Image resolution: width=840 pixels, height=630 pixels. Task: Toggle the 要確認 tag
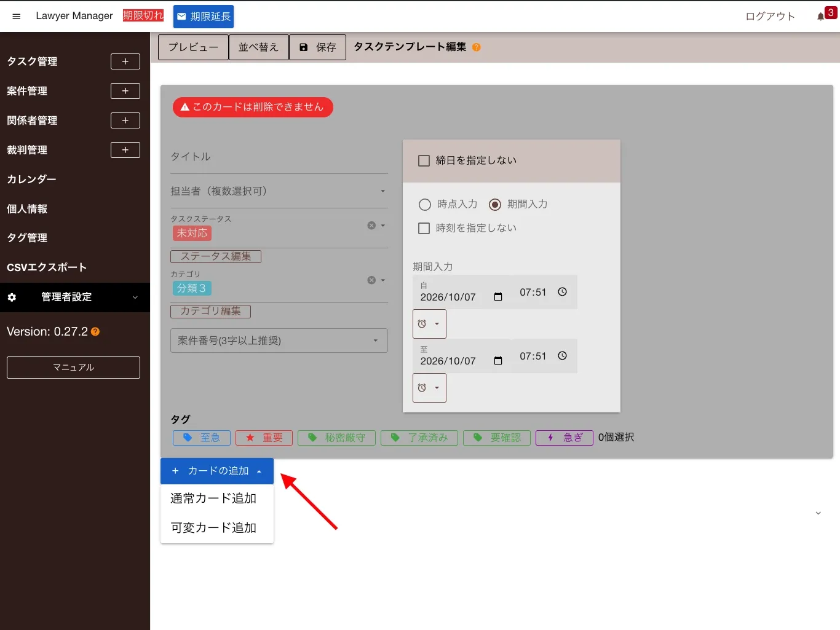click(x=497, y=438)
